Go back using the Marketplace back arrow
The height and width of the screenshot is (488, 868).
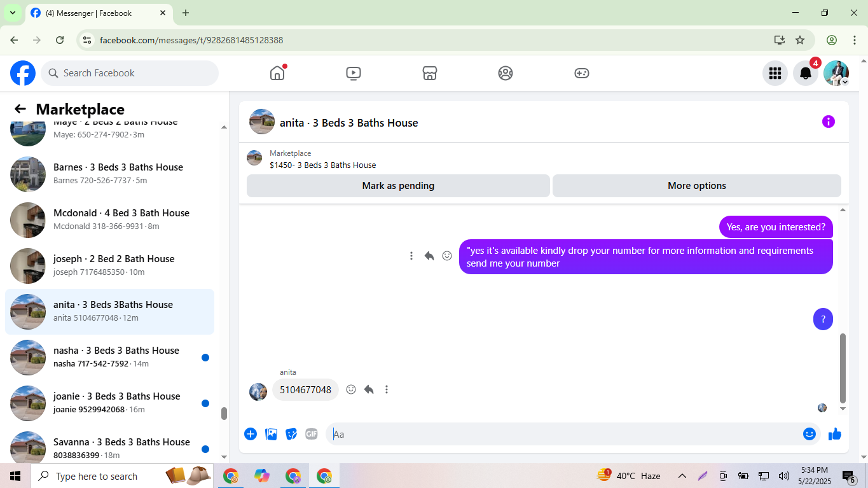[x=20, y=109]
